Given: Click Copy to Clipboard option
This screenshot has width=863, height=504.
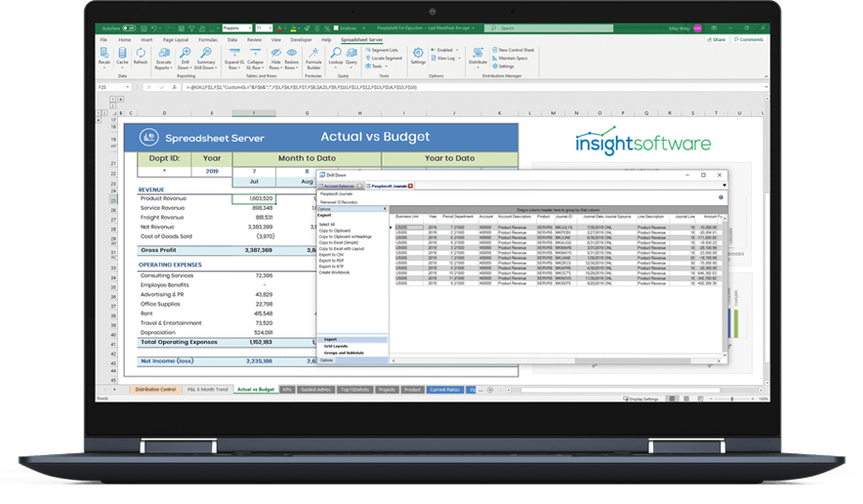Looking at the screenshot, I should point(335,231).
